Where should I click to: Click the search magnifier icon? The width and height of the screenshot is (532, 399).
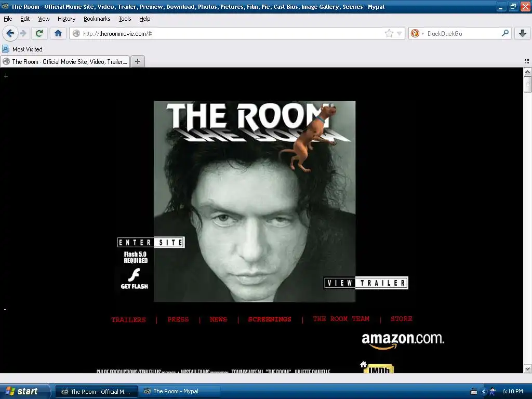pos(505,33)
